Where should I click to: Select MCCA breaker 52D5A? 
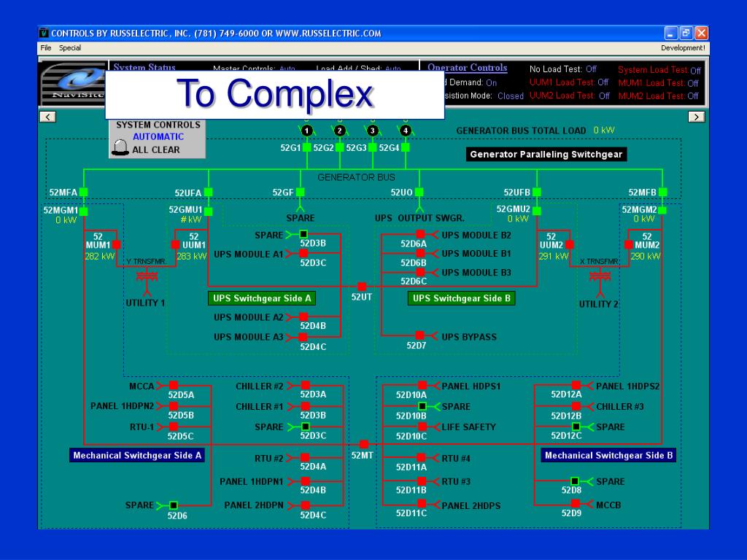174,385
